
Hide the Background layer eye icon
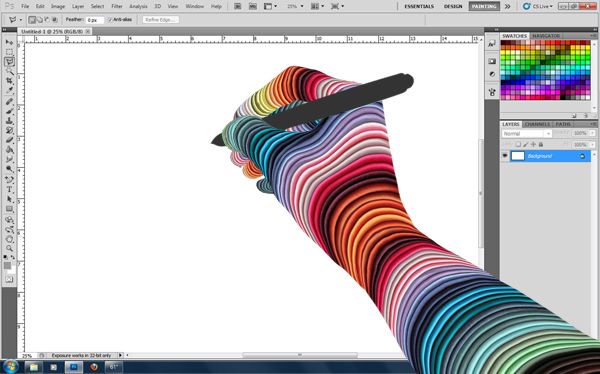[x=505, y=156]
